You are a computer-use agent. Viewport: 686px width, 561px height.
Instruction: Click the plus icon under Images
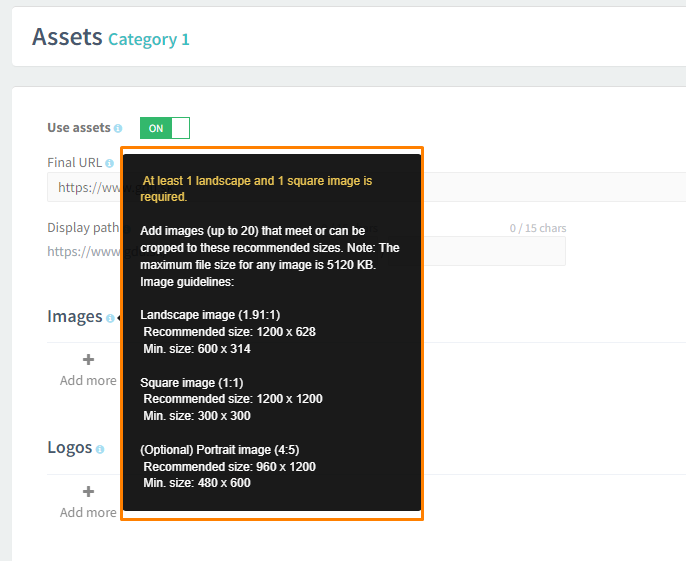tap(88, 360)
